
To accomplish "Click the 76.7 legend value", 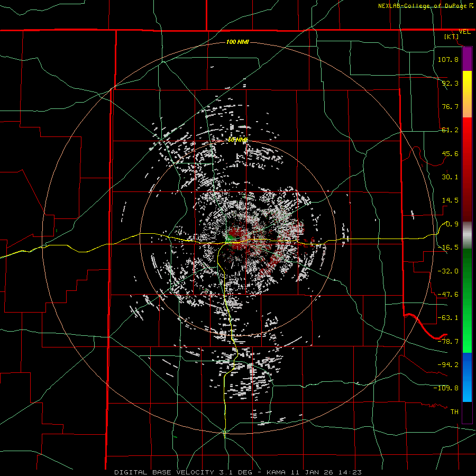I will click(x=450, y=106).
